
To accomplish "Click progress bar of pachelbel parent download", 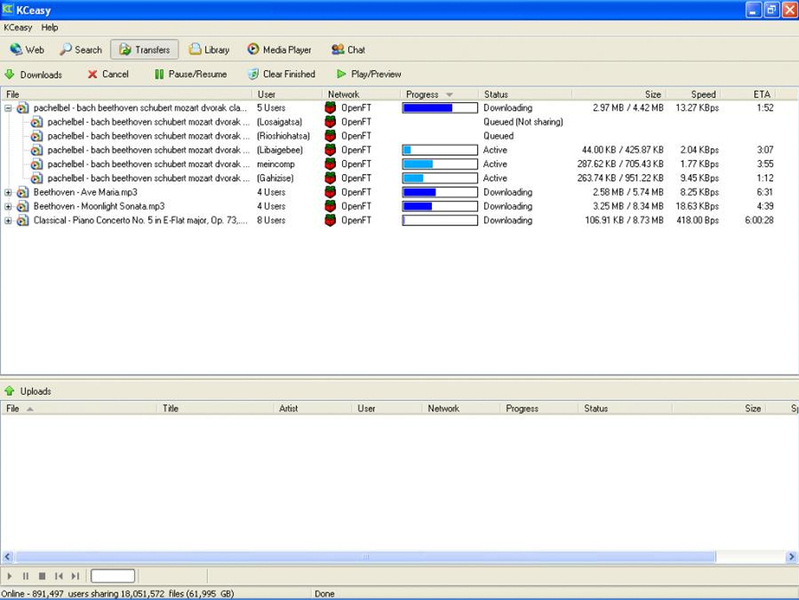I will 440,108.
